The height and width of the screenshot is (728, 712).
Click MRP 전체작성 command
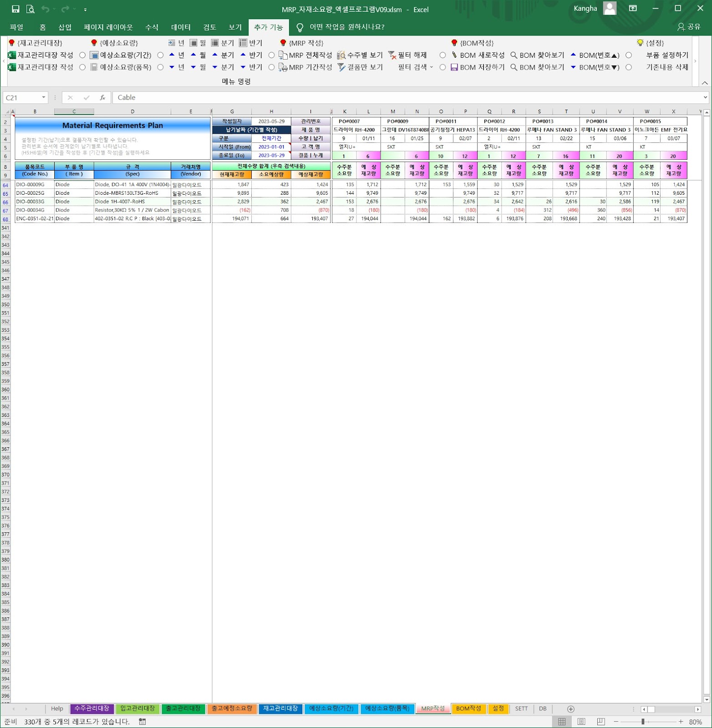[x=305, y=55]
